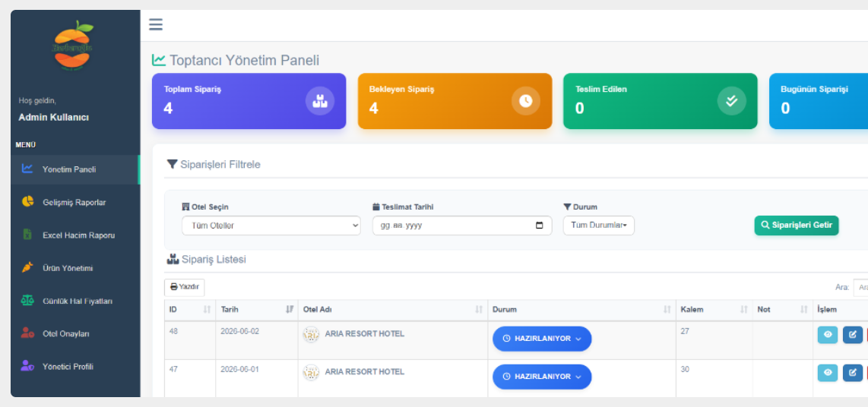Screen dimensions: 868x407
Task: Edit order 48 with the pencil icon
Action: point(853,335)
